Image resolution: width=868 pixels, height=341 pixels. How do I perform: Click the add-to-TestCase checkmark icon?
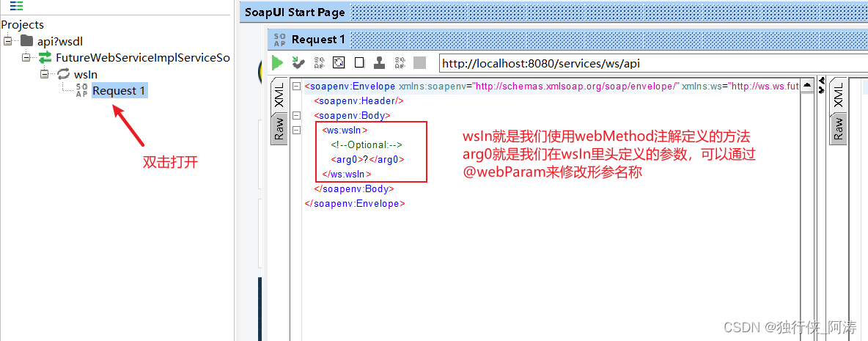298,62
